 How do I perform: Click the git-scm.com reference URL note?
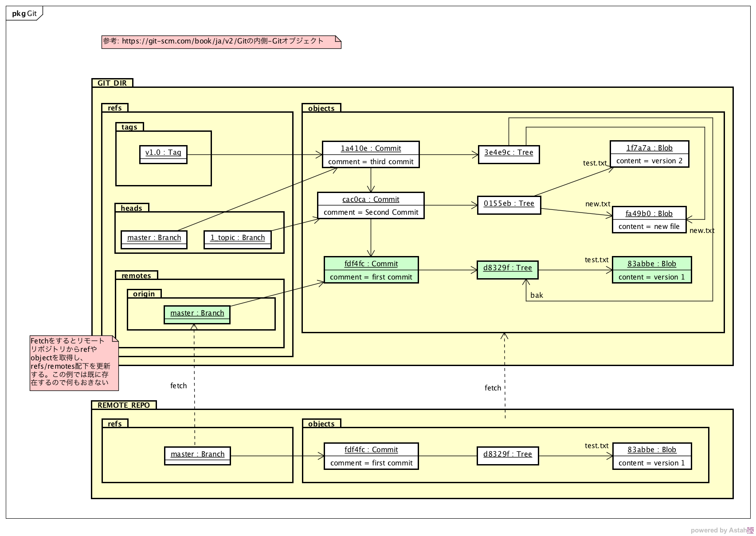221,42
